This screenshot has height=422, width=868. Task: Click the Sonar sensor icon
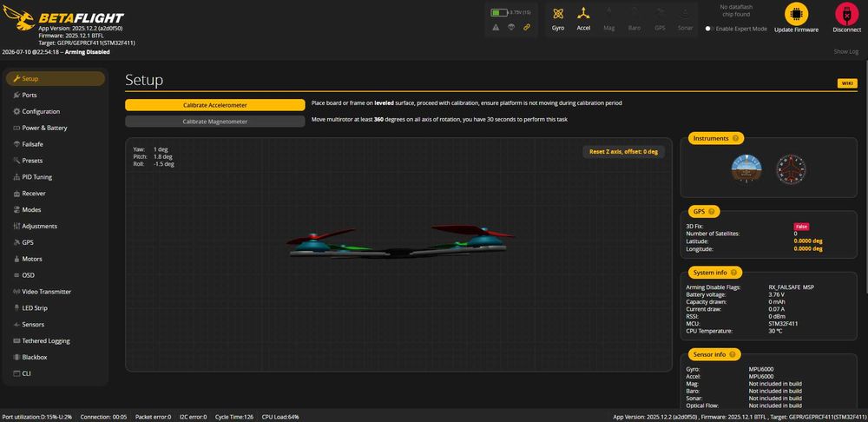click(x=686, y=12)
